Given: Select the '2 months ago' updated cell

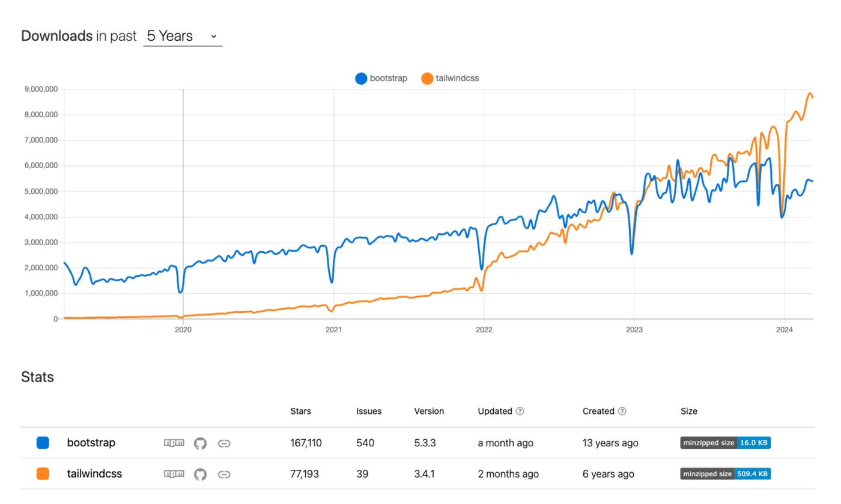Looking at the screenshot, I should tap(508, 473).
